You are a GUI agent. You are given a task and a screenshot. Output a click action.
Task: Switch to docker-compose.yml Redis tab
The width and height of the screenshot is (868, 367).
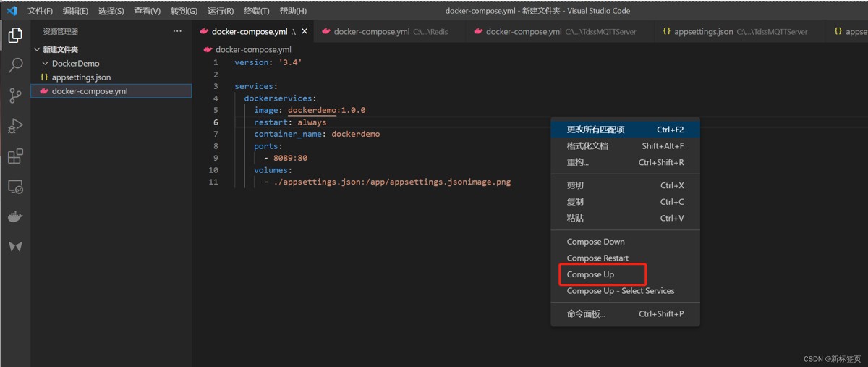(383, 32)
